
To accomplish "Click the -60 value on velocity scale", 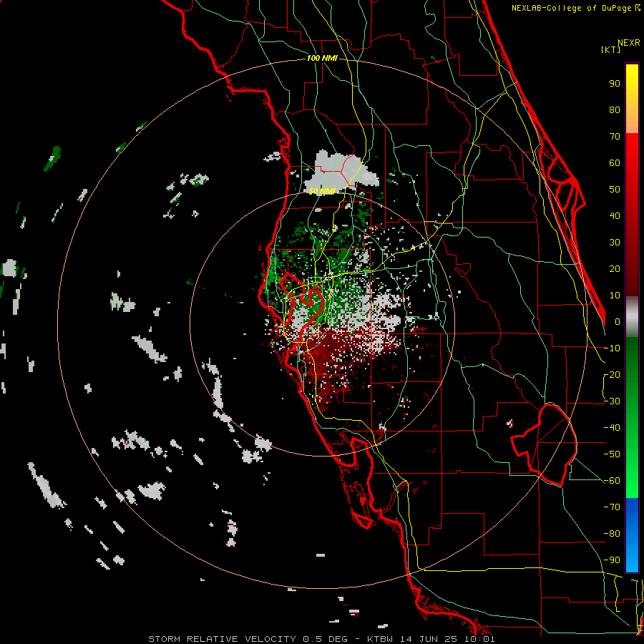I will point(612,481).
